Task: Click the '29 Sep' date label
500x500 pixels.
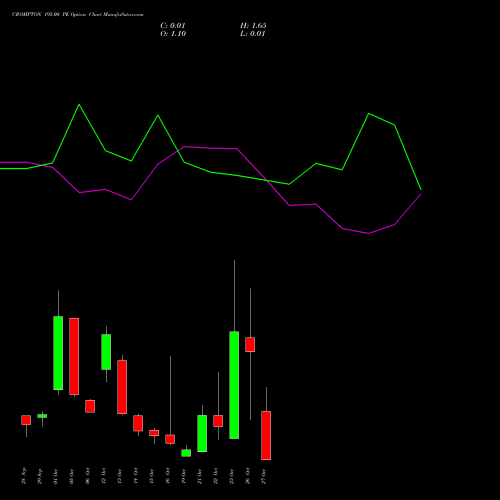Action: [x=40, y=476]
